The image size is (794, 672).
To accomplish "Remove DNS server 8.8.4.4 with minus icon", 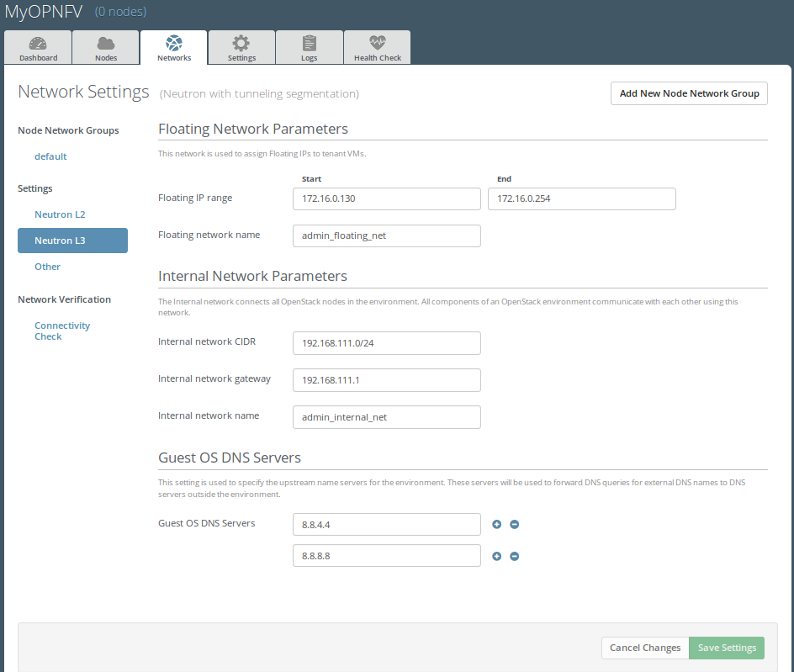I will pyautogui.click(x=515, y=524).
